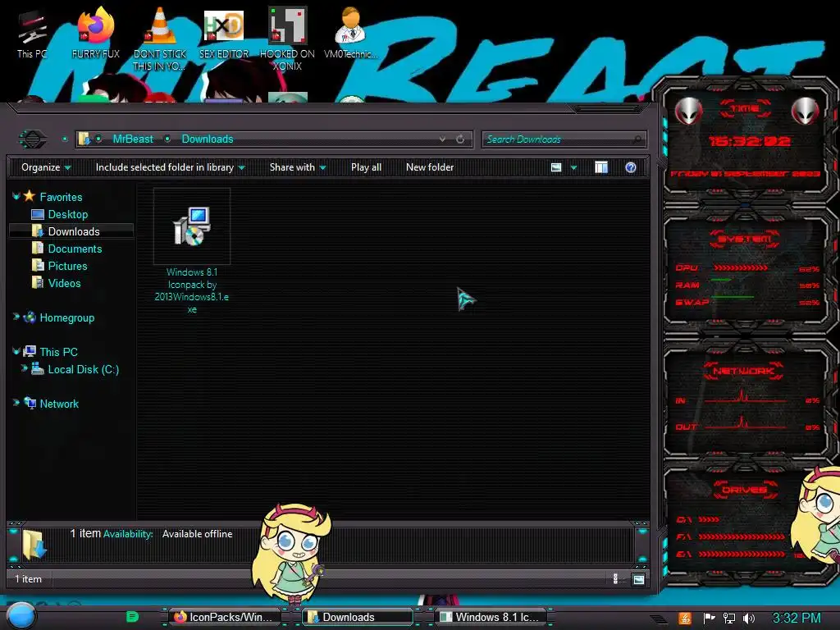Open Videos in Favorites

[x=64, y=283]
